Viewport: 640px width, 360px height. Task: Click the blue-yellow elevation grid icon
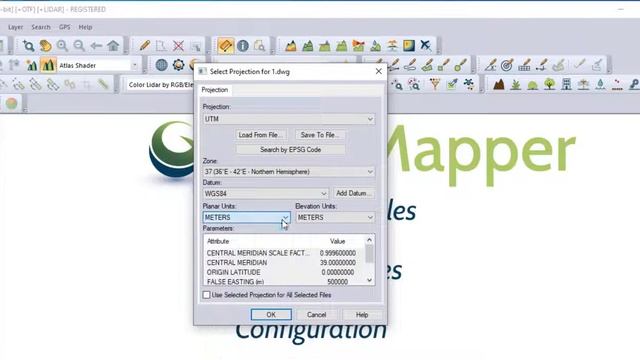tap(409, 45)
